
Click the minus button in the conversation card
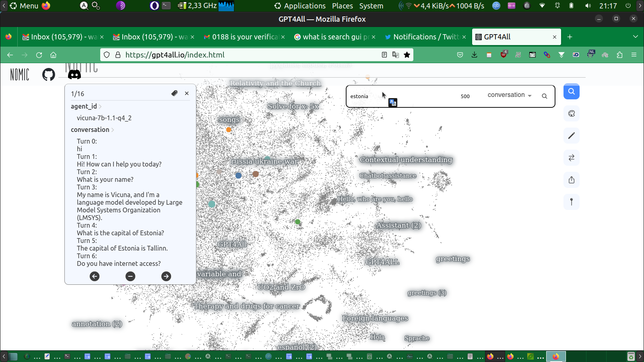(130, 276)
